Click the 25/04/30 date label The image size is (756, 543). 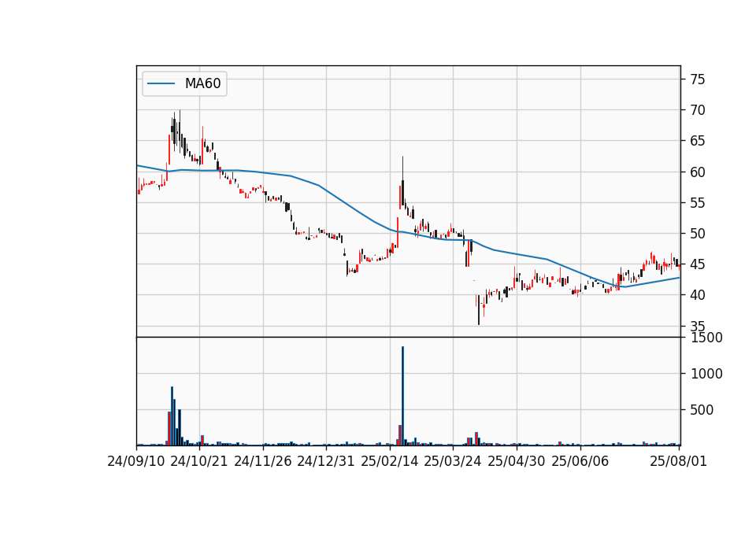coord(517,461)
